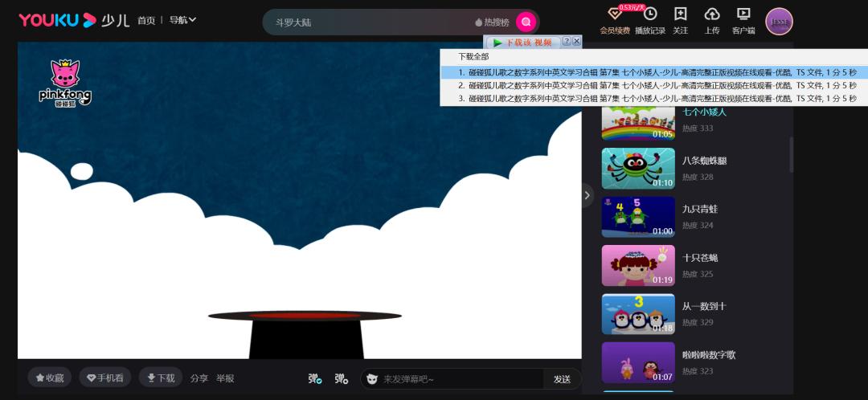This screenshot has width=868, height=400.
Task: Click the 举报 report link
Action: coord(225,378)
